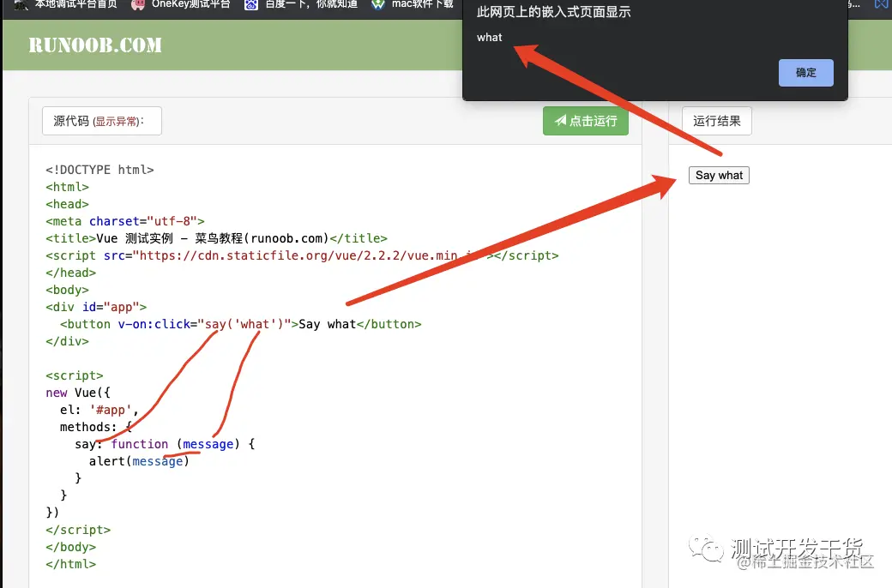Click the opening <body> code line
This screenshot has height=588, width=892.
coord(67,290)
